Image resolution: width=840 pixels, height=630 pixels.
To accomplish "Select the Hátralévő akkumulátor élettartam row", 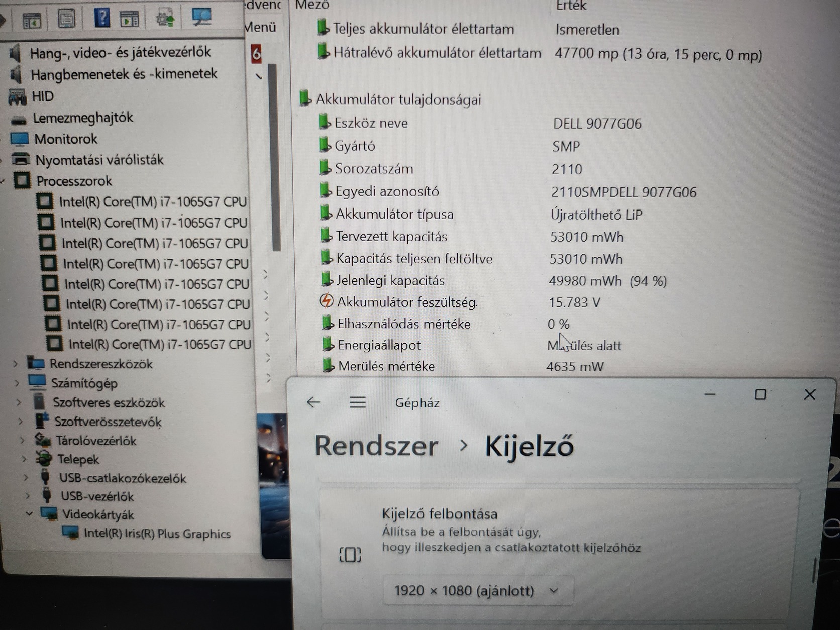I will tap(540, 53).
